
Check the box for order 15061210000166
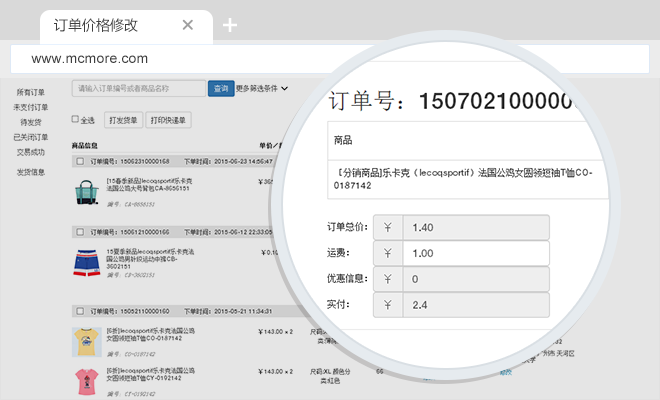(79, 232)
